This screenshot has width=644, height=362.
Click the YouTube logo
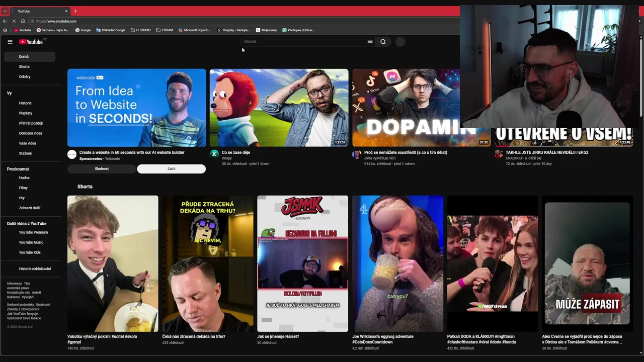[31, 42]
